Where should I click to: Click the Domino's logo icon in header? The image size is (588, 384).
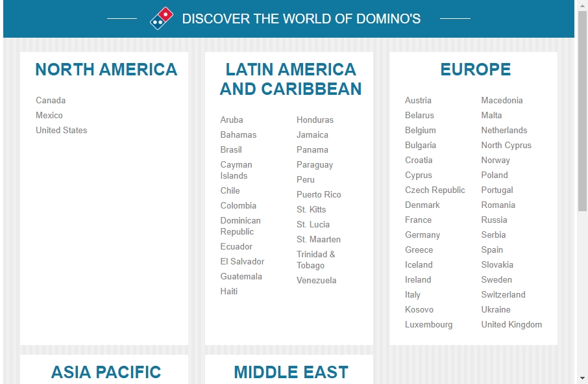[x=162, y=18]
